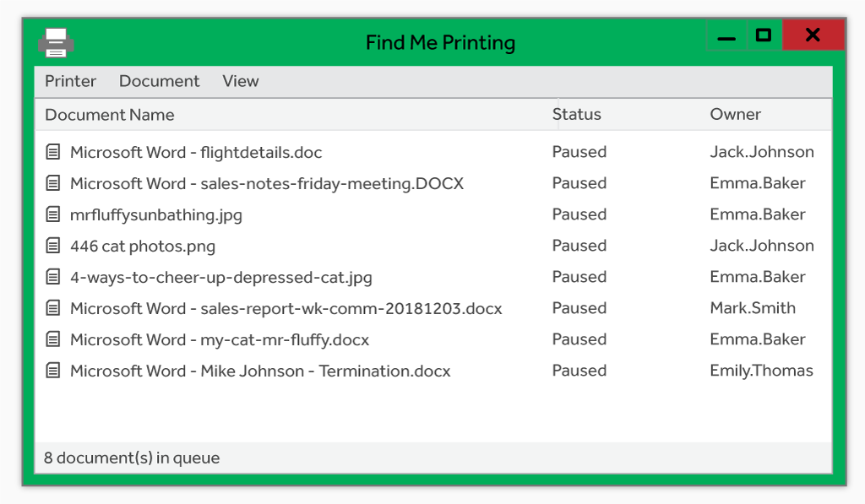Click document icon beside 446 cat photos.png
This screenshot has width=865, height=504.
coord(53,246)
